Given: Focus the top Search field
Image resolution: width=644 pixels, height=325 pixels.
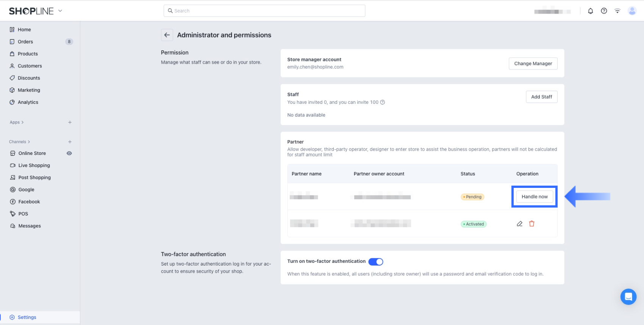Looking at the screenshot, I should pos(264,11).
